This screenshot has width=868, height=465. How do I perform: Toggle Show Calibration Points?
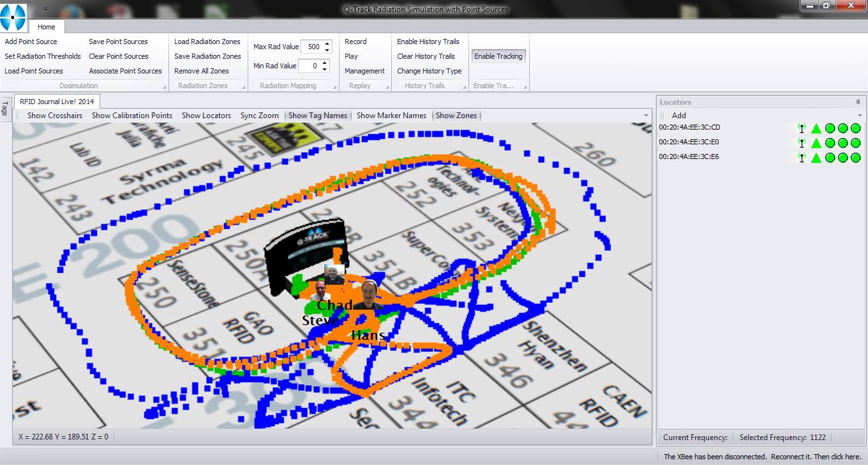(x=132, y=116)
